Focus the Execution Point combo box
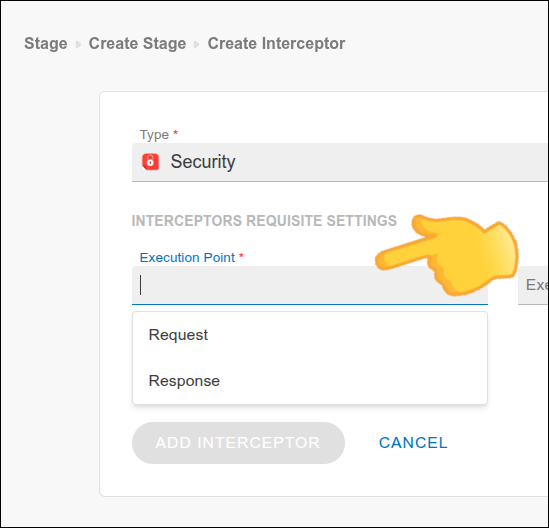The height and width of the screenshot is (528, 549). click(310, 285)
